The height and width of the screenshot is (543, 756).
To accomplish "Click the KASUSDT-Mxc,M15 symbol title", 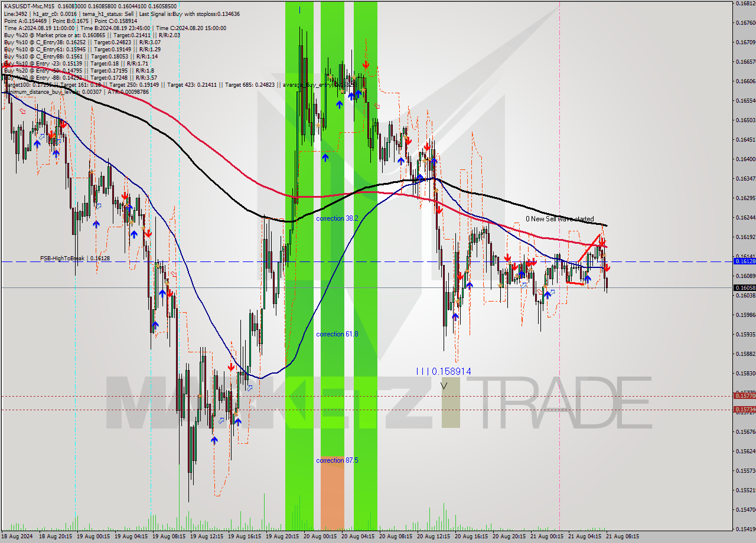I will click(x=29, y=6).
